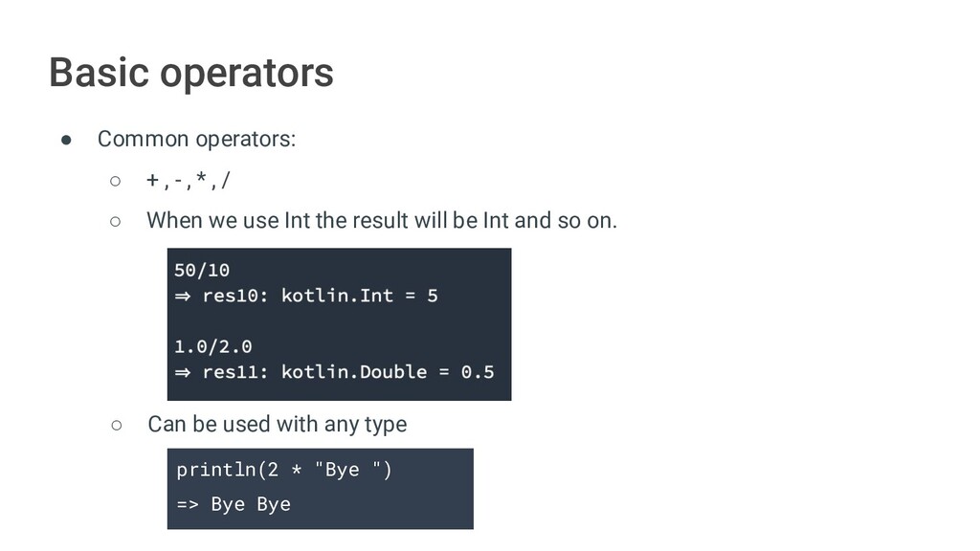980x551 pixels.
Task: Click the hollow bullet before the operator symbols
Action: 115,181
